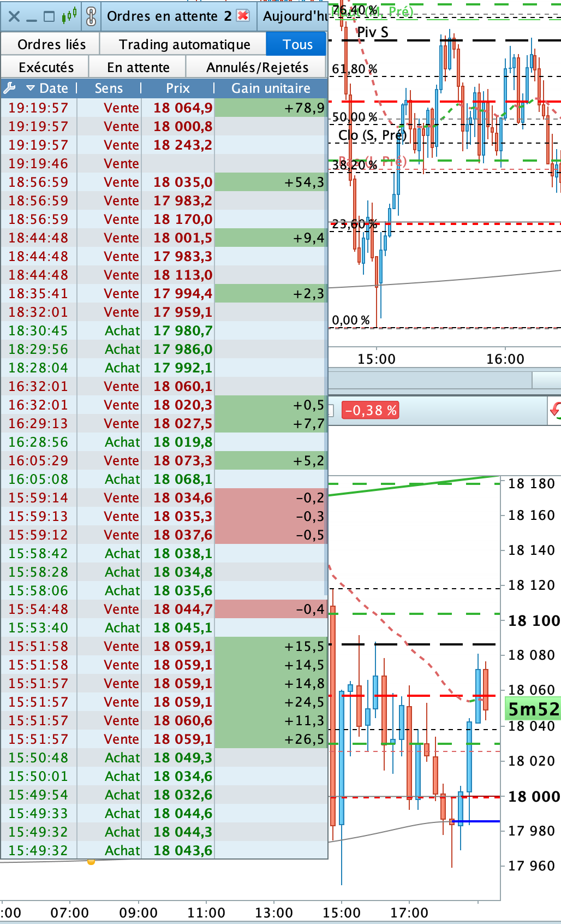Select price cell 18 068,1

tap(178, 479)
